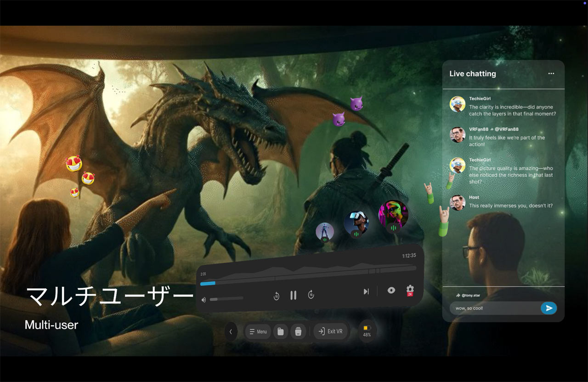Mute audio with the speaker icon
Screen dimensions: 588x382
204,300
